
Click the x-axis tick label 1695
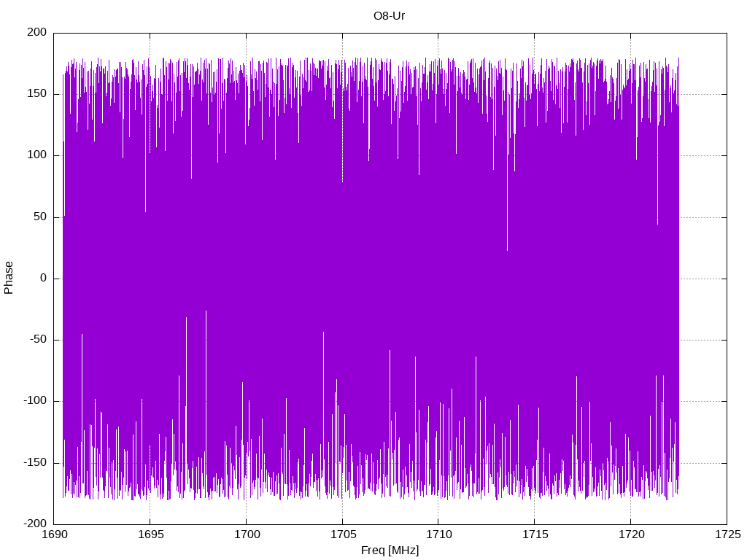click(150, 534)
